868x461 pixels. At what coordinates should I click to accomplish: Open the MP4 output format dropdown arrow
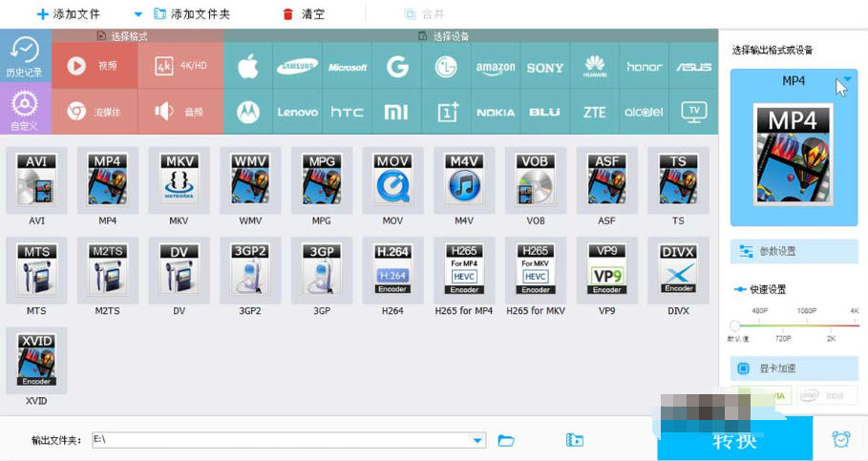[846, 81]
